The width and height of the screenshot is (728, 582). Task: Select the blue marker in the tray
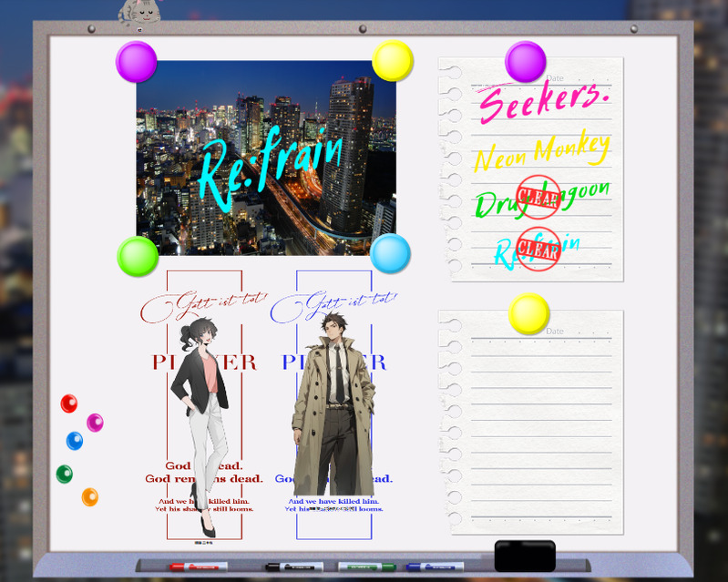[435, 567]
